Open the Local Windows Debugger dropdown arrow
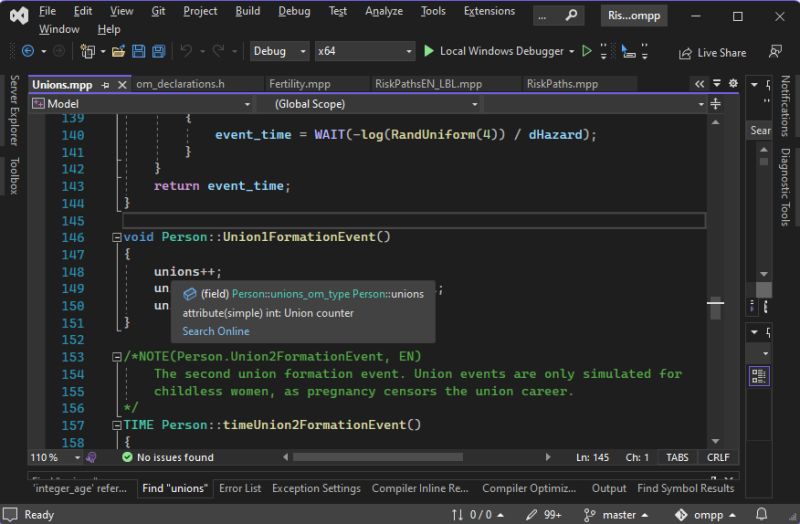The image size is (800, 524). (571, 52)
